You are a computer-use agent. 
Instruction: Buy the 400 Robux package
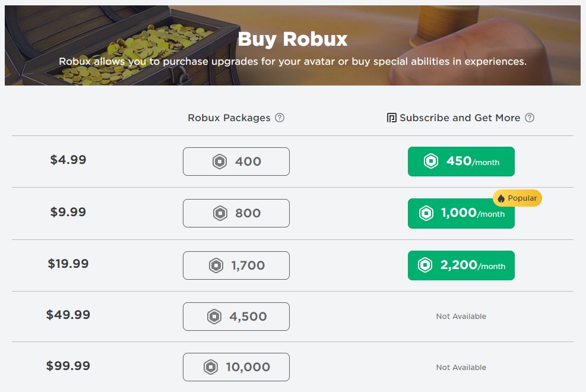[x=236, y=162]
